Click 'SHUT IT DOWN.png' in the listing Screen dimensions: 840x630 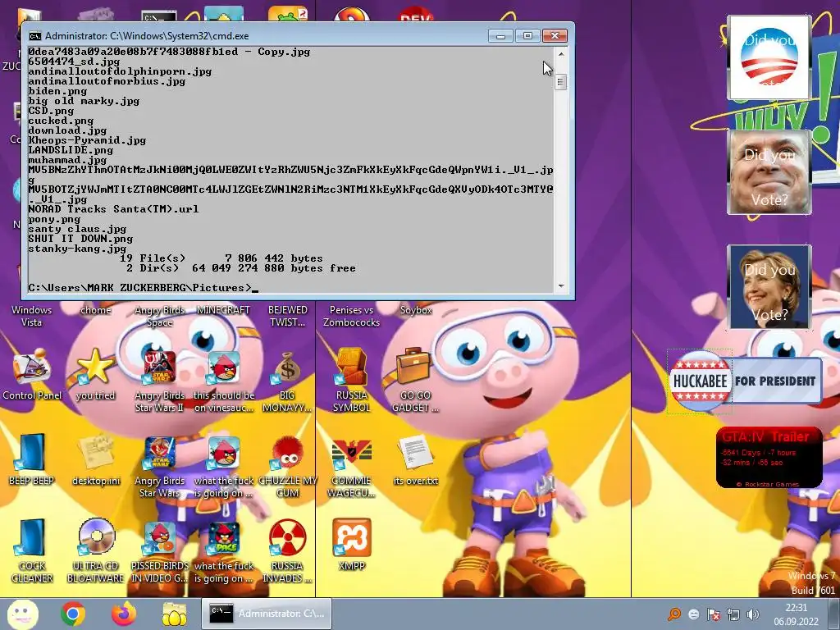80,239
